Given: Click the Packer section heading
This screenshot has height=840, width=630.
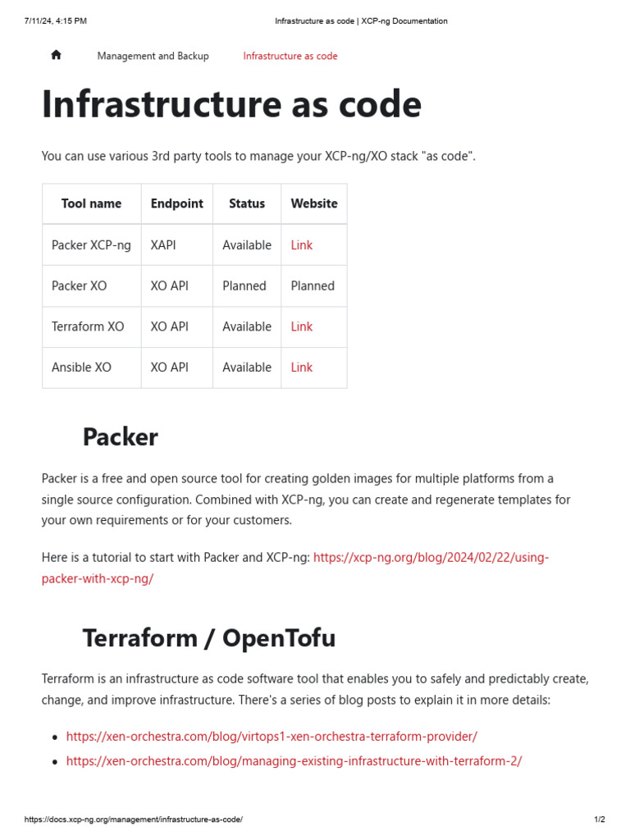Looking at the screenshot, I should coord(120,437).
